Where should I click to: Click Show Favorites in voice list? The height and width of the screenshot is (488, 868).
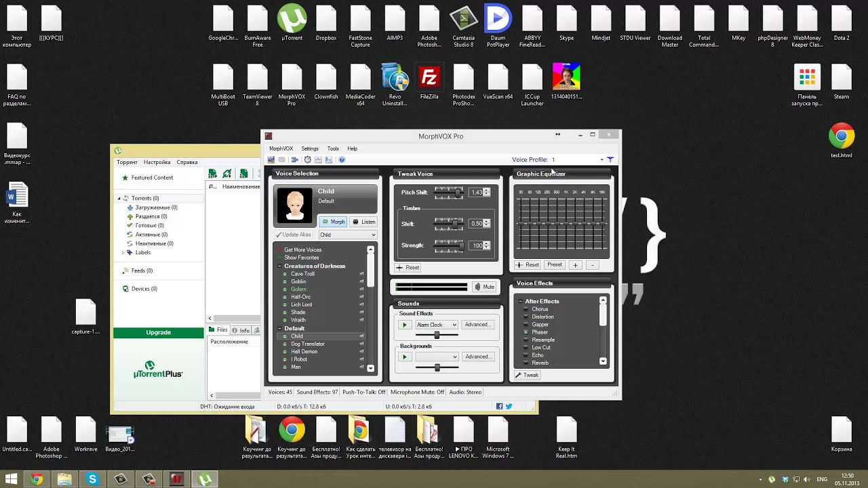tap(301, 258)
